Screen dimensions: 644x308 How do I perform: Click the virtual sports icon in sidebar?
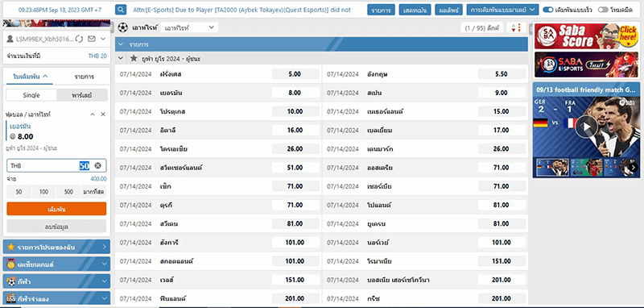[11, 298]
